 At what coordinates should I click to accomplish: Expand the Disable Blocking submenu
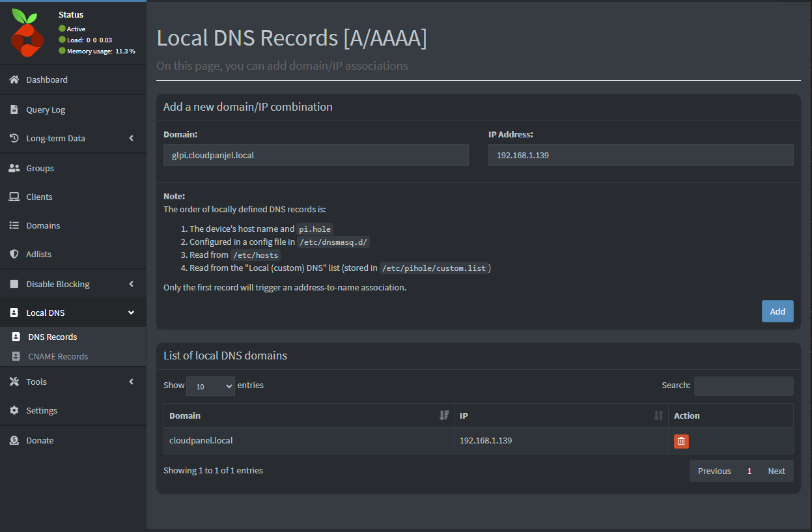[x=73, y=284]
